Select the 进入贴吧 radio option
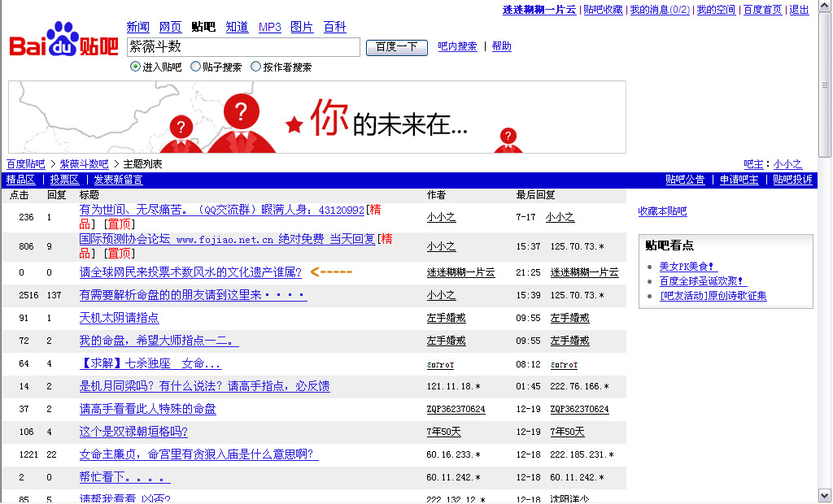 pos(136,67)
